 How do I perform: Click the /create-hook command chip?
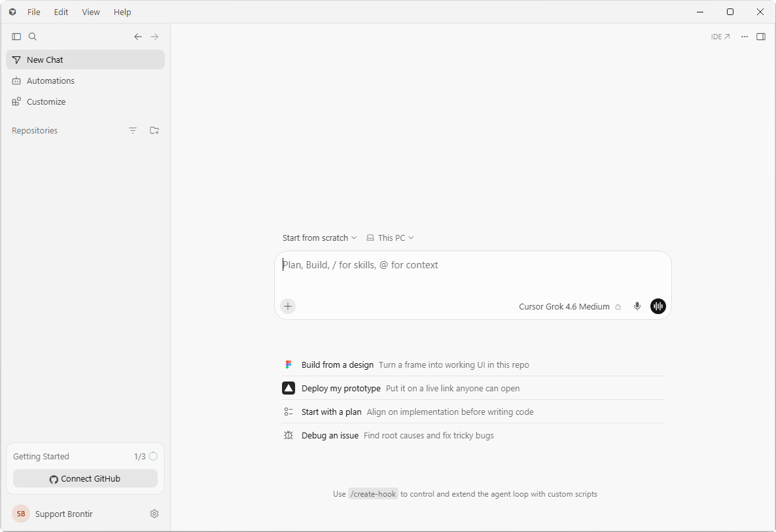(373, 494)
